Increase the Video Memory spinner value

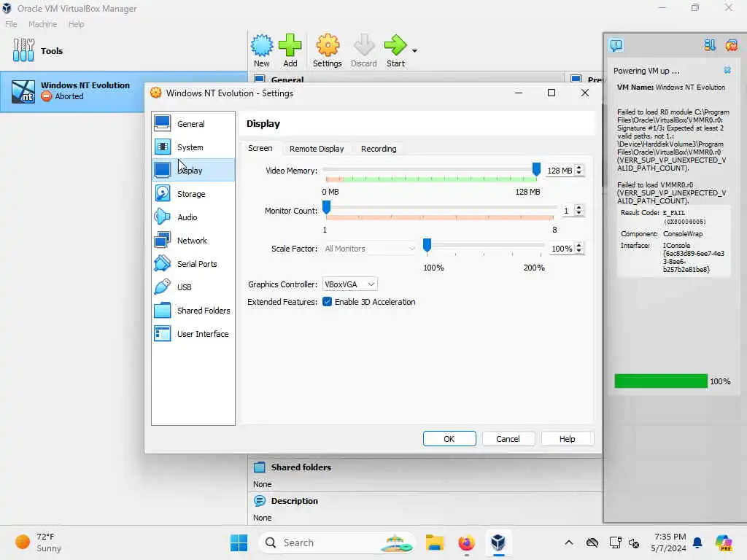coord(578,168)
